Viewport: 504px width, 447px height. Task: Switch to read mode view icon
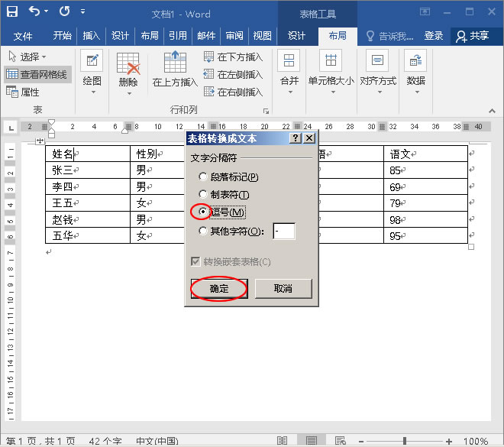point(282,441)
